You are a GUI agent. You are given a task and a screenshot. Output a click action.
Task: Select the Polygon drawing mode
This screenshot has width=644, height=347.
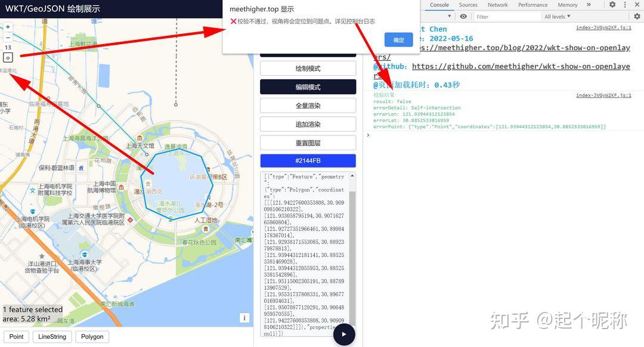click(x=92, y=336)
